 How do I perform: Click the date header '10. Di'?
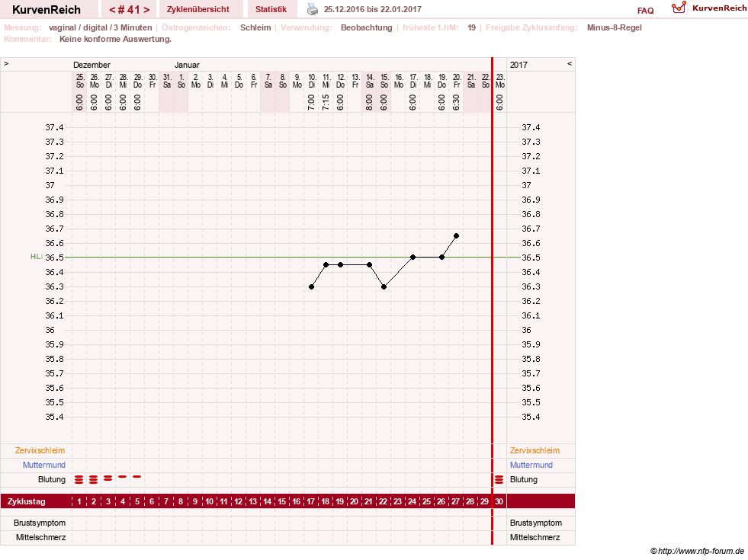[312, 81]
